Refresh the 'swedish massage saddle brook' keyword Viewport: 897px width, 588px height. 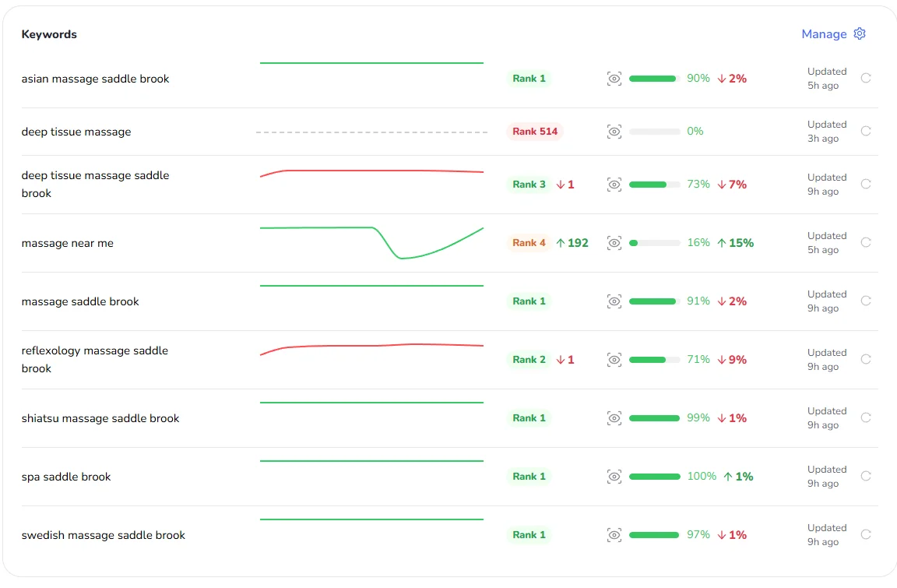point(866,534)
